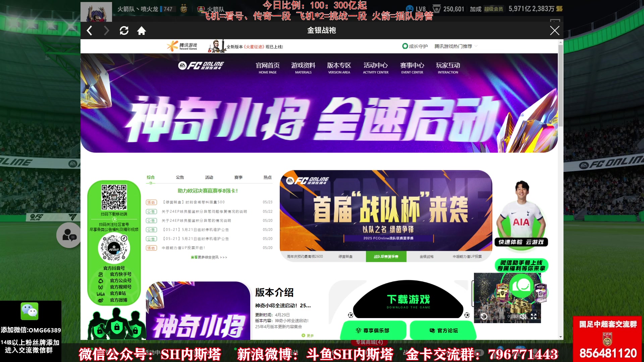Click the 神奇小将 version thumbnail

[x=198, y=311]
